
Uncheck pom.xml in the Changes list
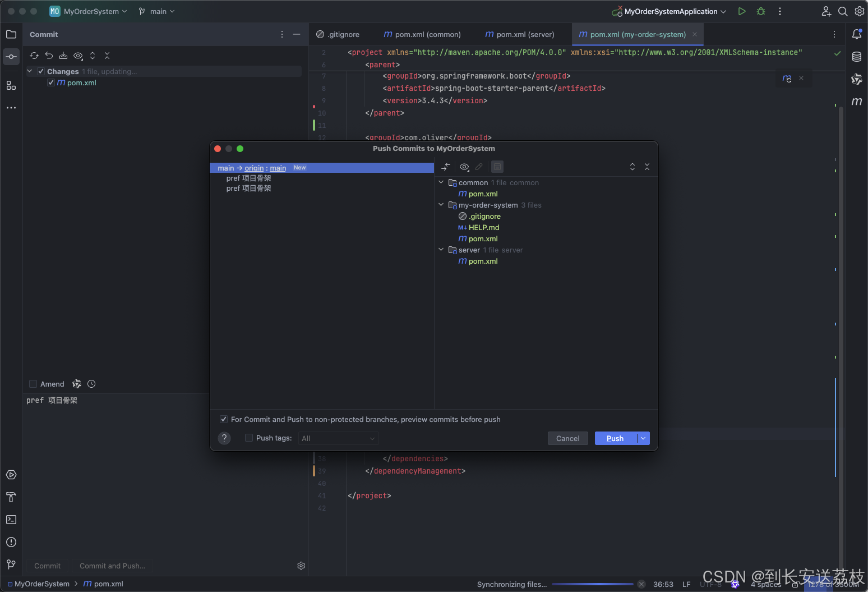[x=50, y=82]
